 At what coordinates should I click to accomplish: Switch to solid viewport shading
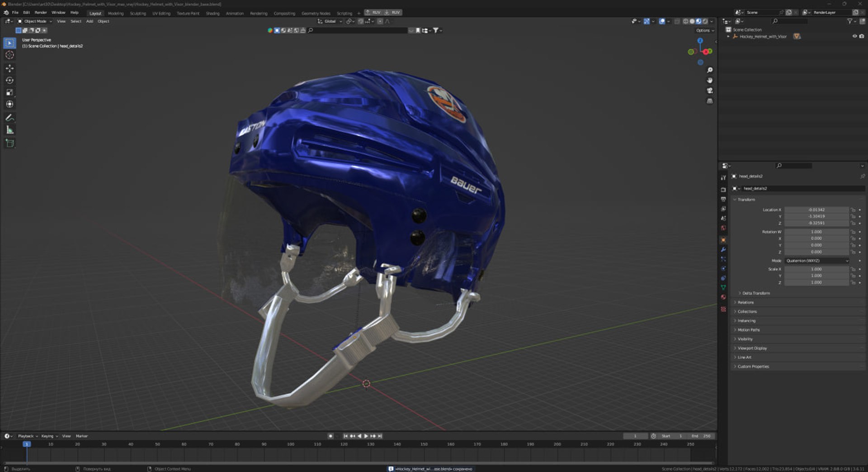[692, 21]
